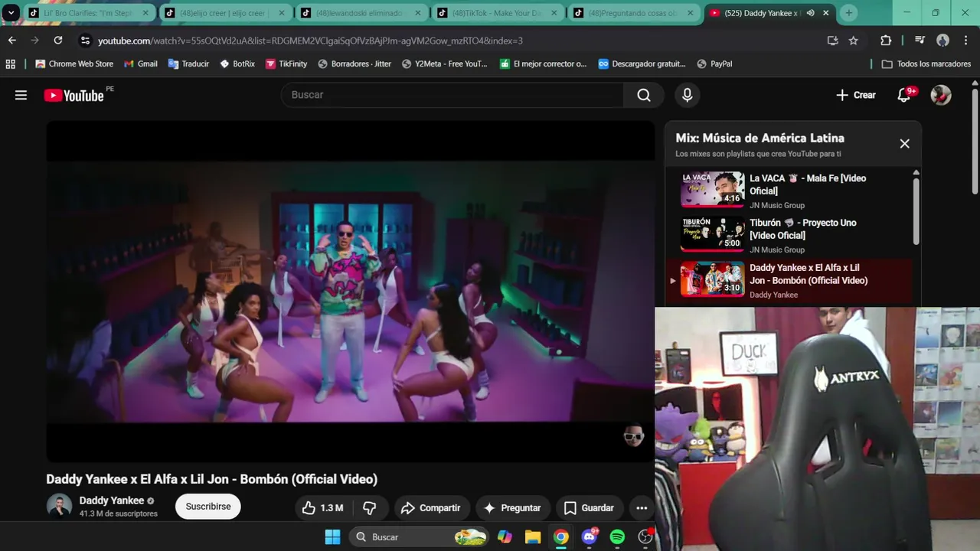This screenshot has height=551, width=980.
Task: Mute the Daddy Yankee tab audio icon
Action: (x=810, y=13)
